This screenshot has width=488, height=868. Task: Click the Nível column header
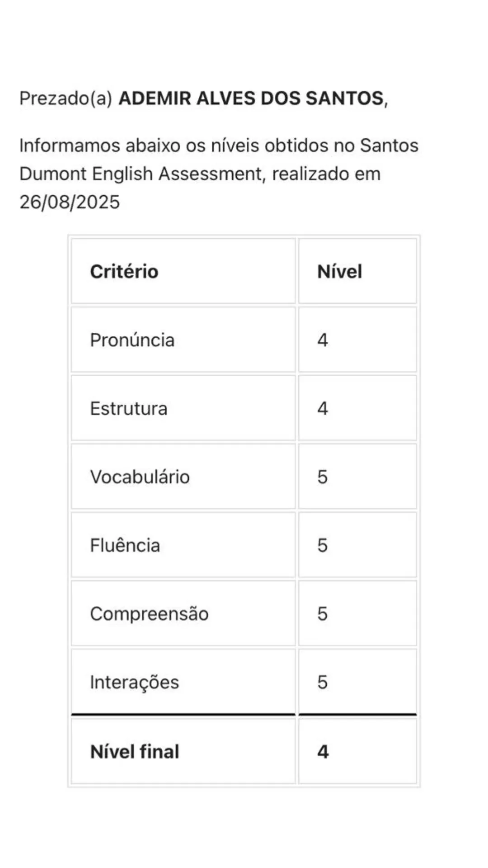(x=340, y=271)
